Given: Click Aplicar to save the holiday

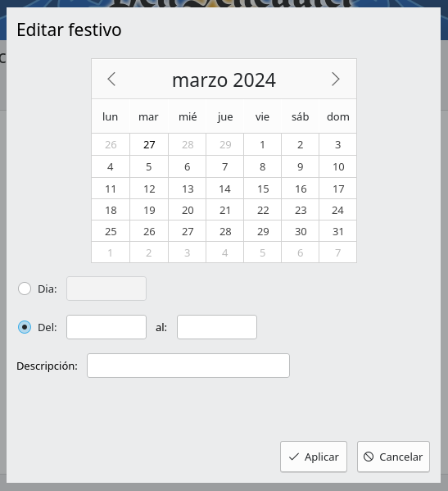Looking at the screenshot, I should 314,457.
